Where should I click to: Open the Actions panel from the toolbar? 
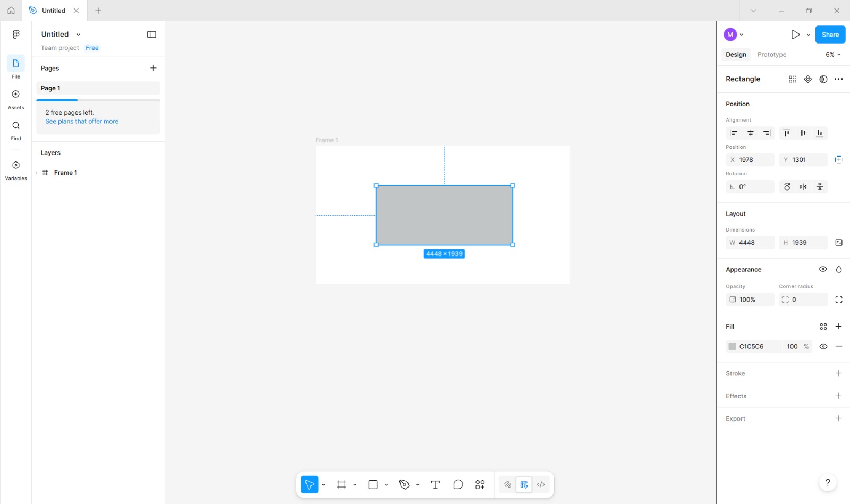[x=479, y=484]
